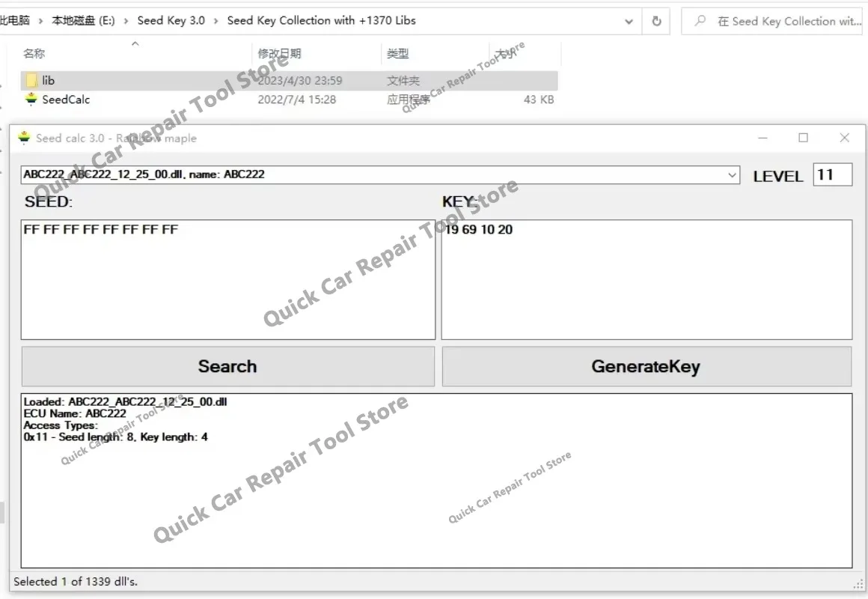Click the 'Selected 1 of 1339 dll's.' status text
The image size is (868, 599).
point(76,582)
